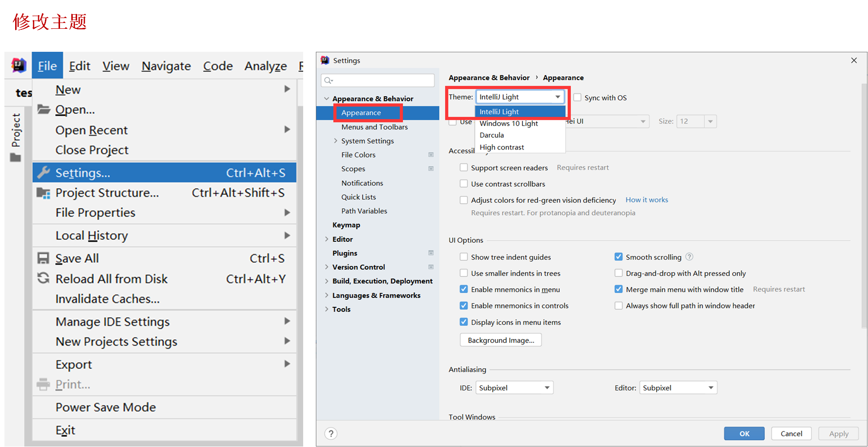
Task: Collapse Appearance & Behavior tree node
Action: (327, 99)
